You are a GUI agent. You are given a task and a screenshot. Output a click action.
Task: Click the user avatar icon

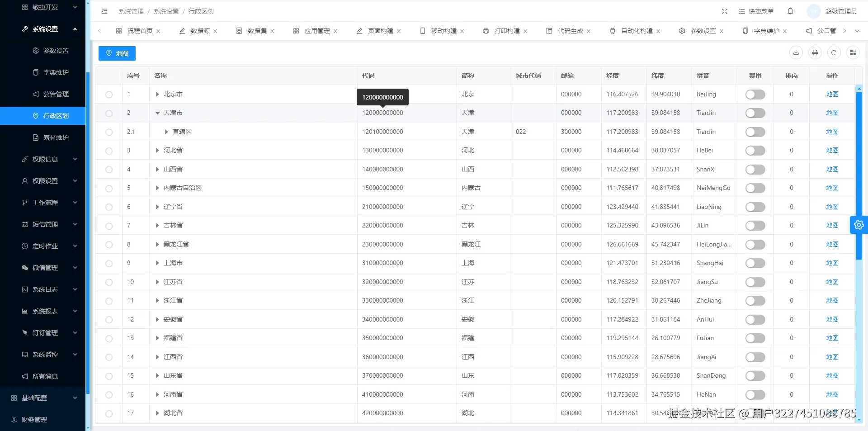[x=814, y=11]
